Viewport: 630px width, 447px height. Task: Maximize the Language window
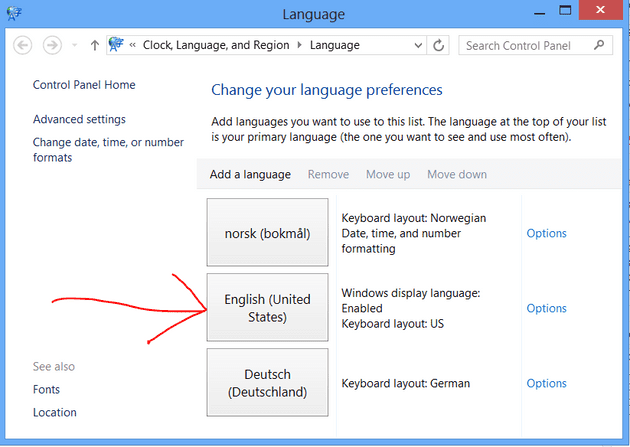(x=565, y=10)
